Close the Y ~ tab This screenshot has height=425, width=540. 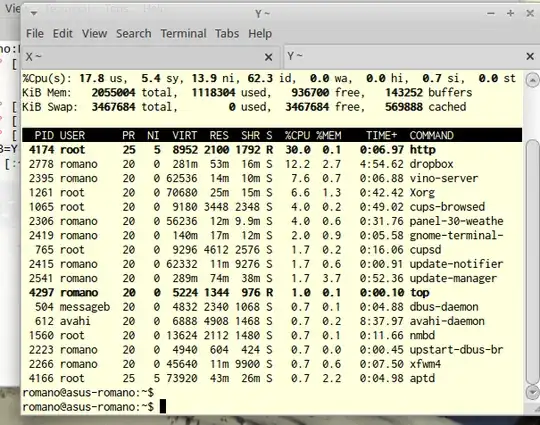coord(530,56)
